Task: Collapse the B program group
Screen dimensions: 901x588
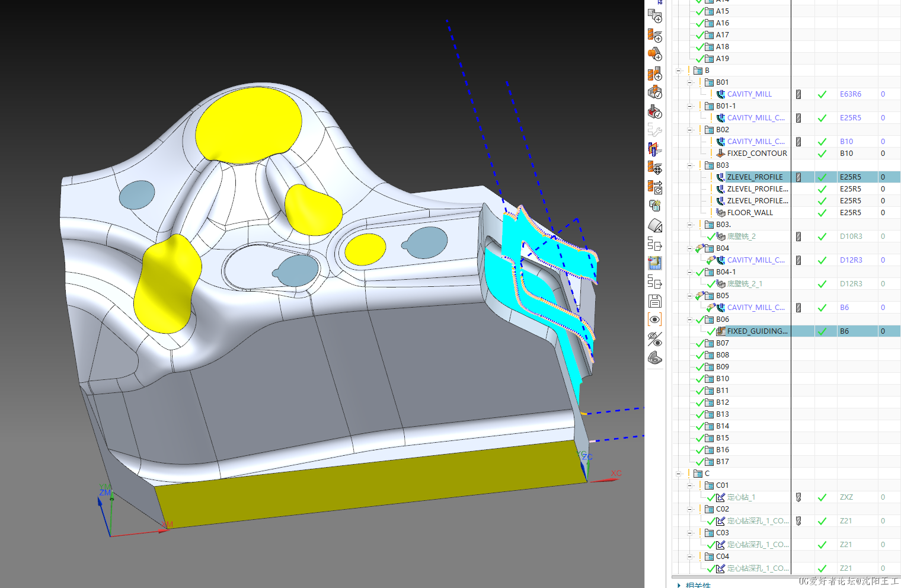Action: [679, 71]
